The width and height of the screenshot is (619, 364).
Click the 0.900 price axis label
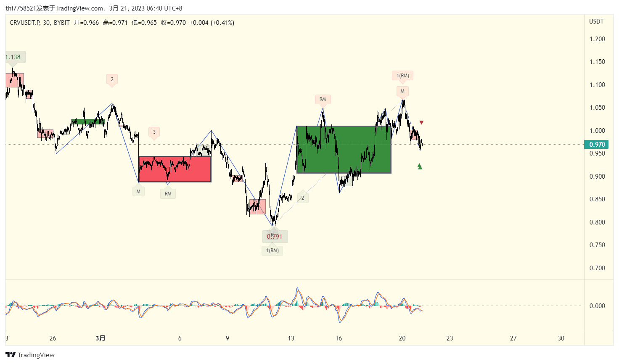597,177
